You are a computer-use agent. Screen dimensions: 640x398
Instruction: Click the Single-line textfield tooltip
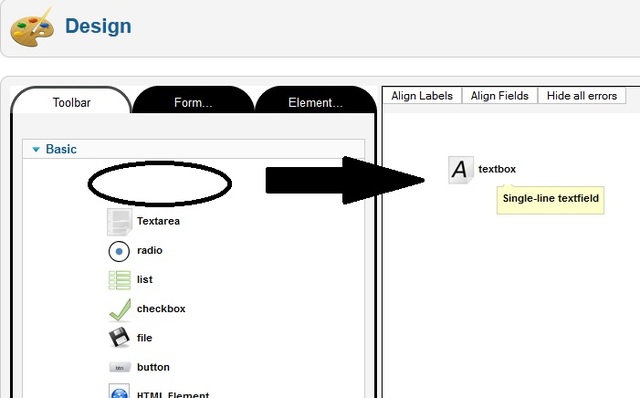(x=550, y=200)
